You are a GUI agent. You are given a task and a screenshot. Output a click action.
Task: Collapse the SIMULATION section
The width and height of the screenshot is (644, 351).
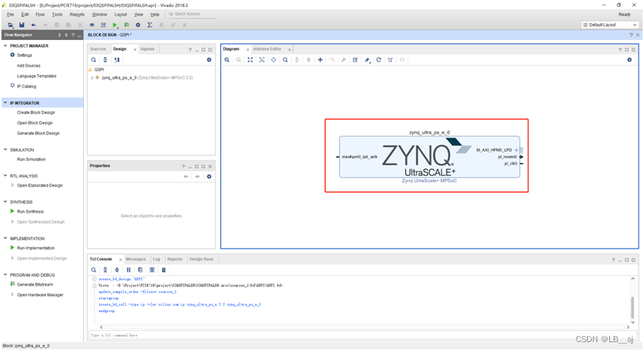coord(5,150)
